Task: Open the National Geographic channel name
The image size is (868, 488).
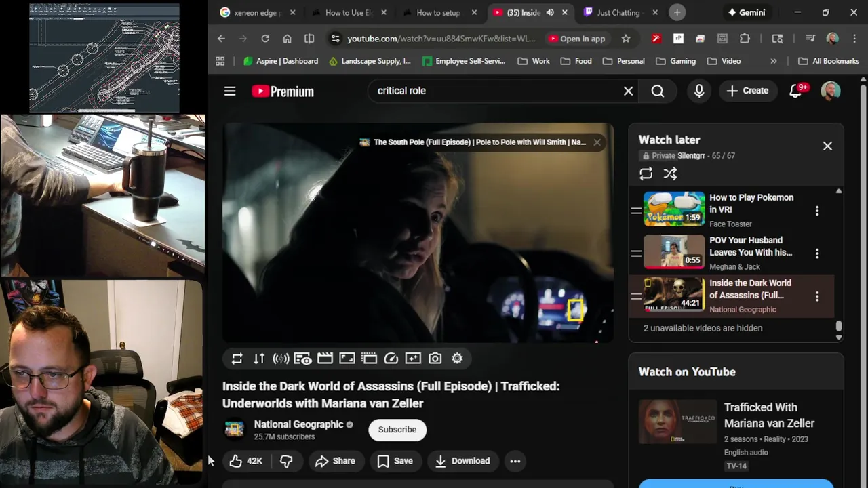Action: tap(298, 424)
